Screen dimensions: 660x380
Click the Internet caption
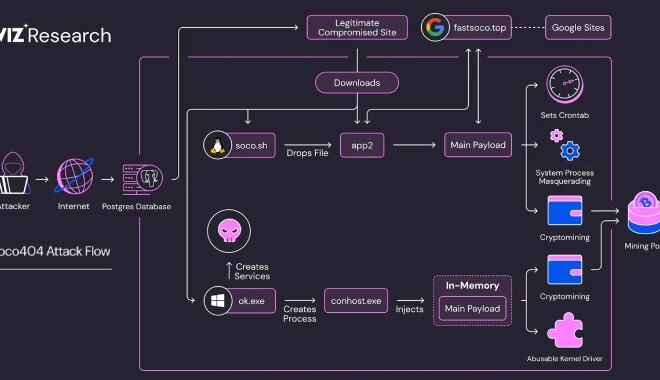pyautogui.click(x=74, y=206)
